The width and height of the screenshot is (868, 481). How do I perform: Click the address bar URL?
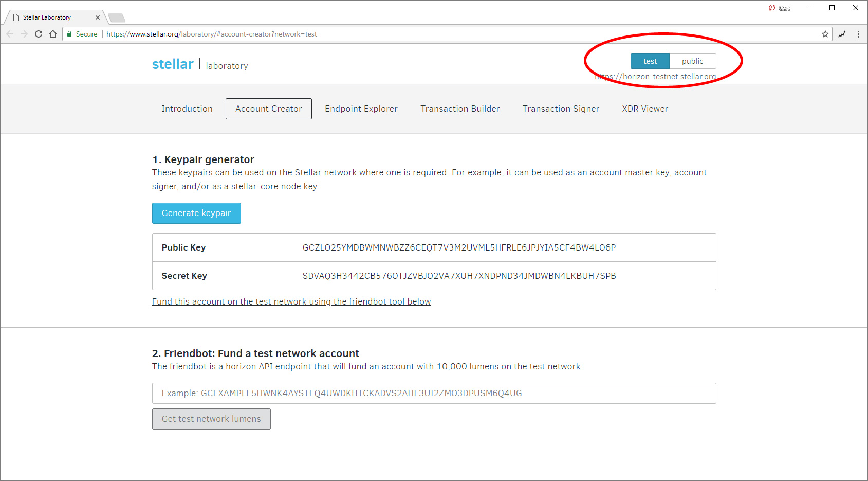click(211, 34)
